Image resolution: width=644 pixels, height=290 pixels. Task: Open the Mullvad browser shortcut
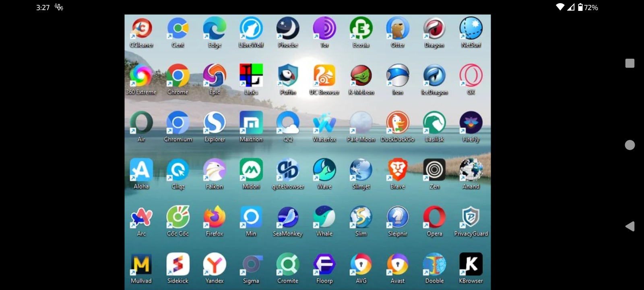(141, 264)
